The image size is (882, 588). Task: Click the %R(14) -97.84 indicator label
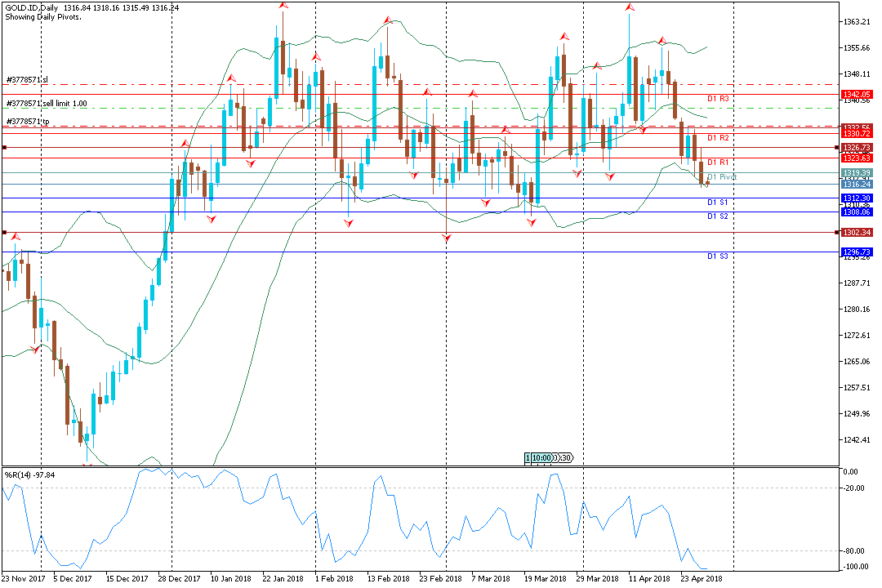click(30, 475)
